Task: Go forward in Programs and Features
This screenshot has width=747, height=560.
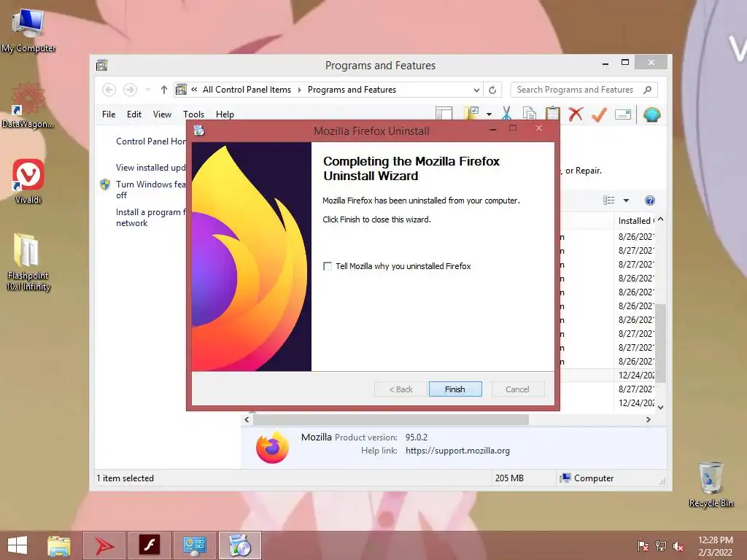Action: point(130,90)
